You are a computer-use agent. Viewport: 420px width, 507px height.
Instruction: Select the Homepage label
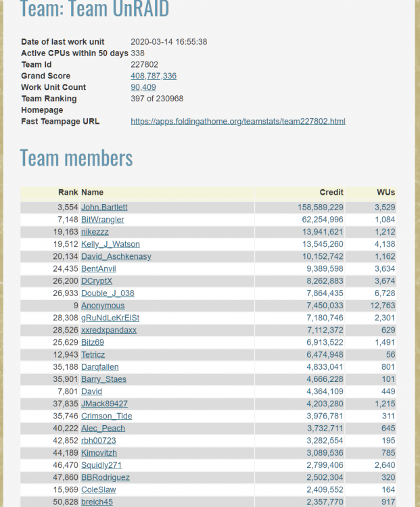coord(42,110)
